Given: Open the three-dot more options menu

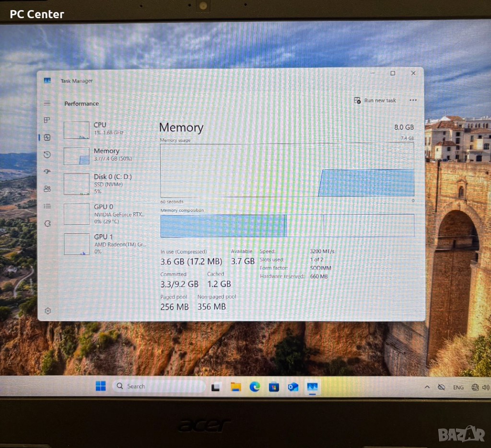Looking at the screenshot, I should click(413, 101).
